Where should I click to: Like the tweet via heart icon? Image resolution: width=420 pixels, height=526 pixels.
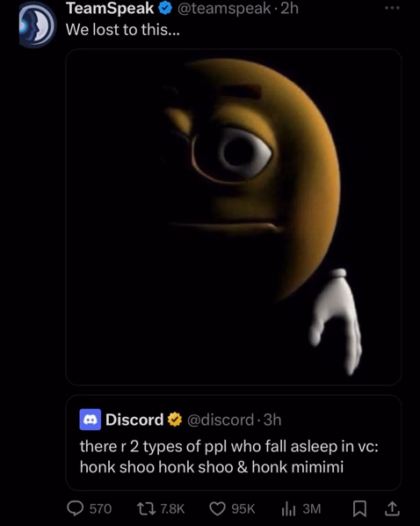(x=217, y=508)
